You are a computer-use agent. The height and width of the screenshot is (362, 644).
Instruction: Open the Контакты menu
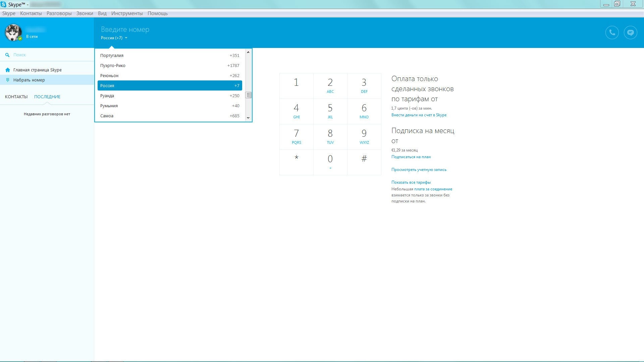[31, 13]
